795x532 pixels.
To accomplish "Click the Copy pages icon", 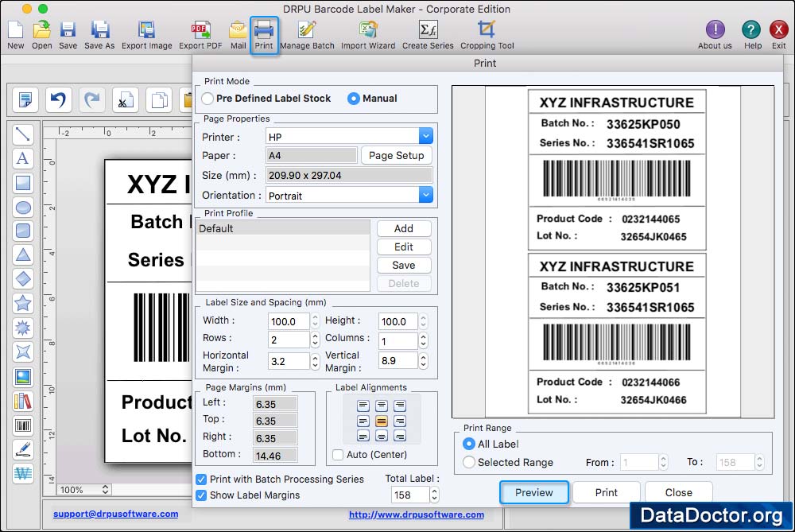I will pos(159,99).
